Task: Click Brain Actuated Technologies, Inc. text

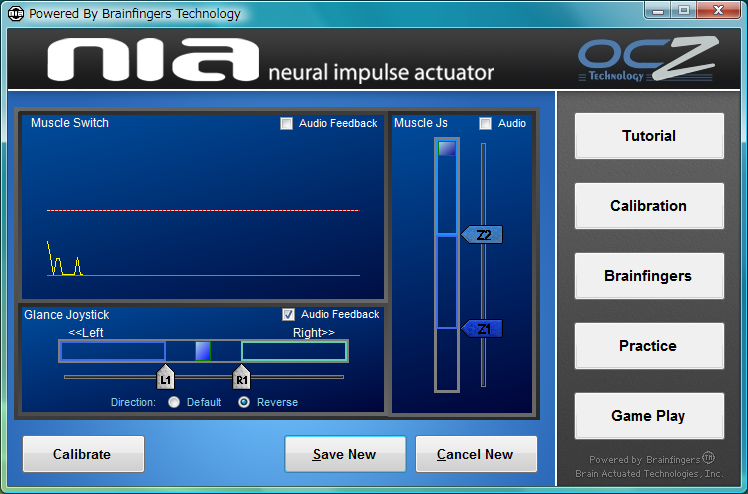Action: pyautogui.click(x=649, y=473)
